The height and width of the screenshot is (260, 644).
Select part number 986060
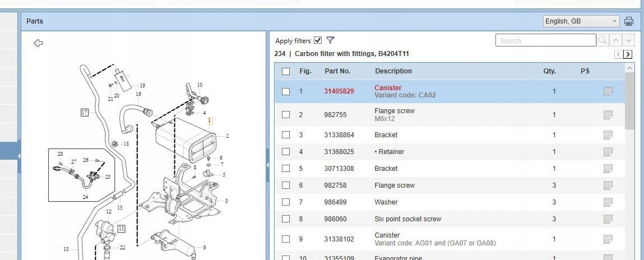click(335, 219)
